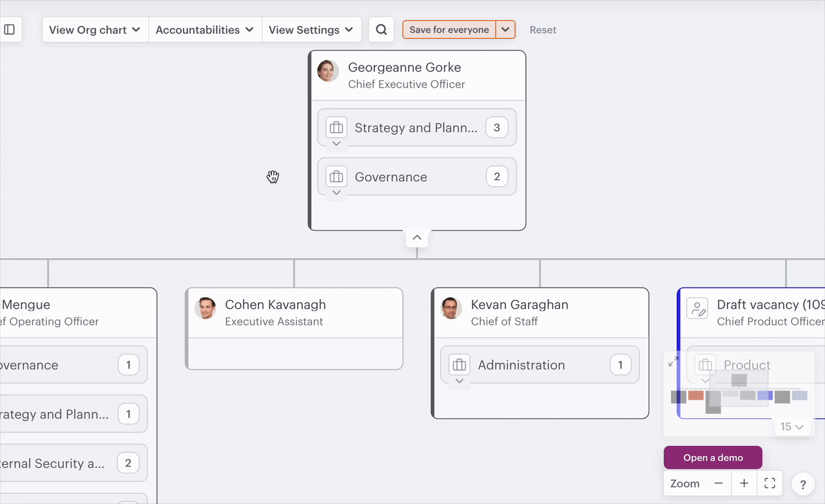Expand chevron under Strategy and Planning

pos(336,144)
